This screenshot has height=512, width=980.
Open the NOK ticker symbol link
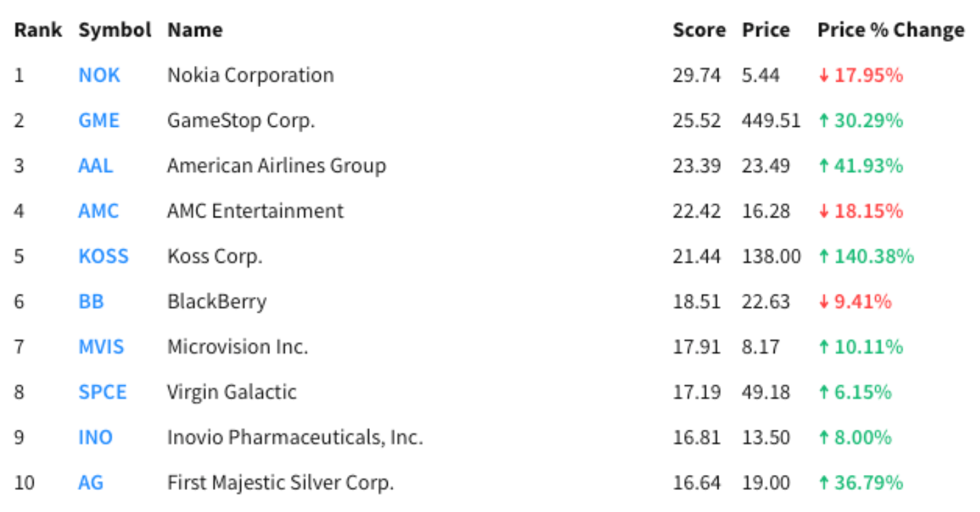tap(99, 75)
